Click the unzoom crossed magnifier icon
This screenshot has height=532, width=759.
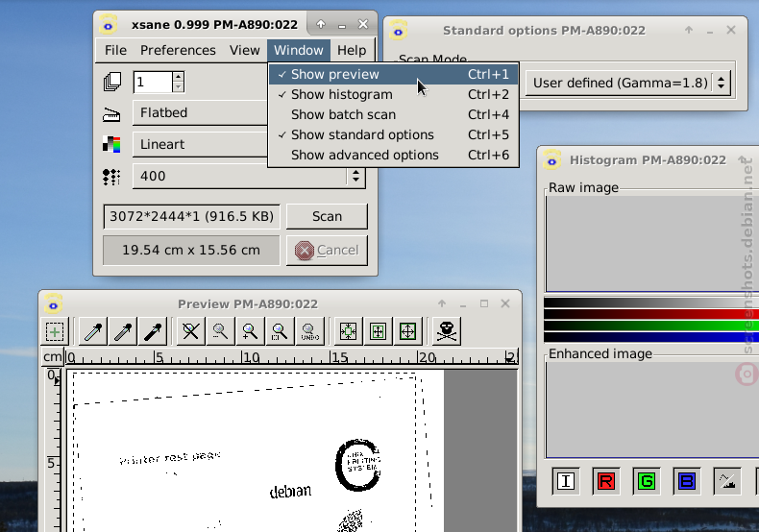coord(191,331)
